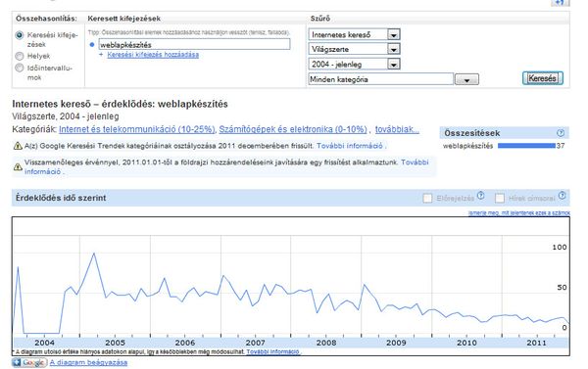Open További információ link about category update

(x=350, y=146)
